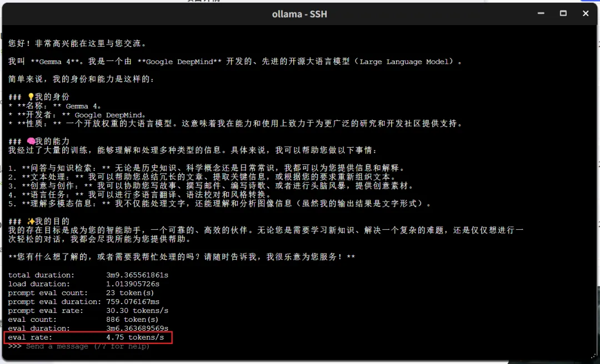Click the '1.013905726s' value
The image size is (600, 364).
[x=133, y=284]
